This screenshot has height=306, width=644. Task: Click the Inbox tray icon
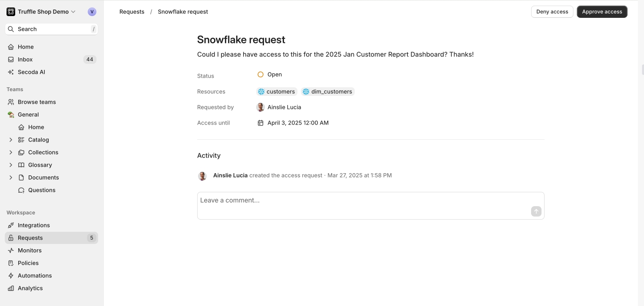11,59
